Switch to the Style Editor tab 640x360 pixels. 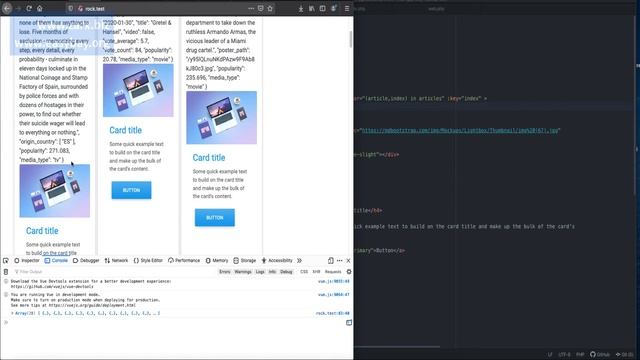(148, 260)
